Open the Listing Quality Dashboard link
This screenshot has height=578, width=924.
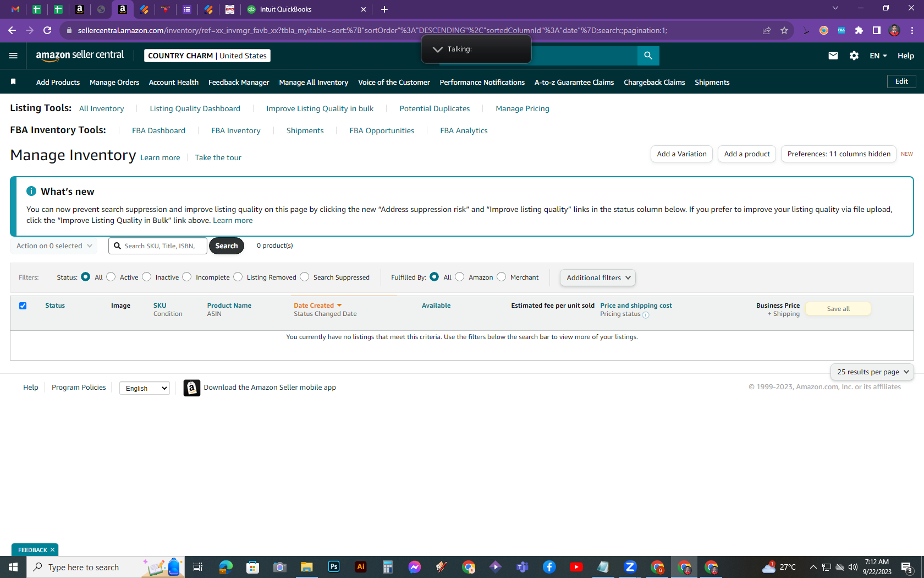click(x=195, y=109)
